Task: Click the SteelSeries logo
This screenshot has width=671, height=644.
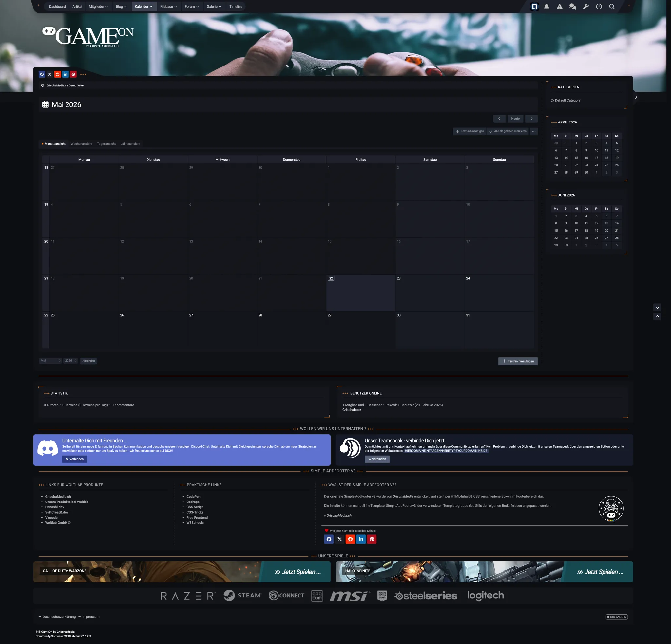Action: pyautogui.click(x=426, y=596)
